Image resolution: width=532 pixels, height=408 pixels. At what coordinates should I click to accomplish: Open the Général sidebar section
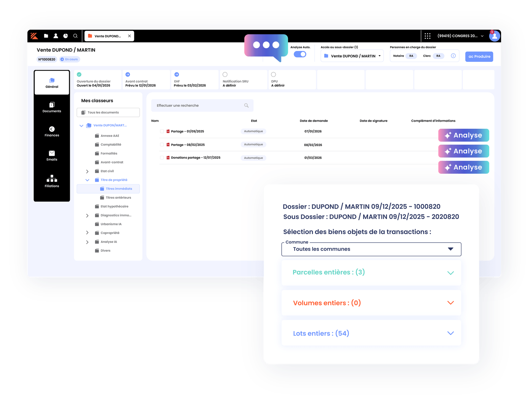point(52,83)
